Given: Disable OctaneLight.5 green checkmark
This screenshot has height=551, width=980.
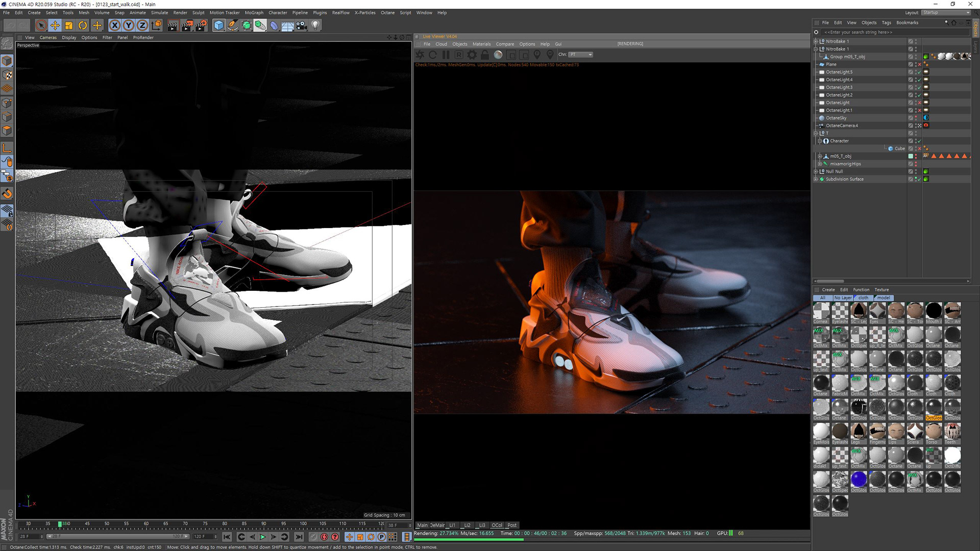Looking at the screenshot, I should coord(919,72).
